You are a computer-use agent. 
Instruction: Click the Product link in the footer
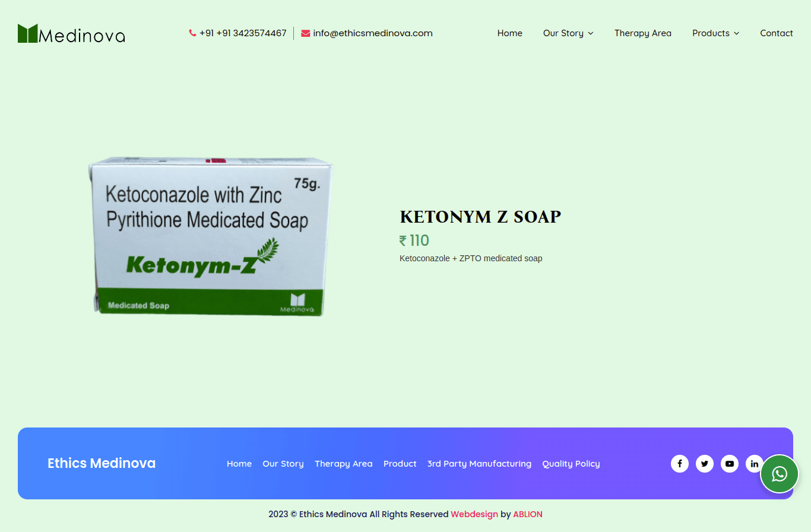[x=400, y=464]
